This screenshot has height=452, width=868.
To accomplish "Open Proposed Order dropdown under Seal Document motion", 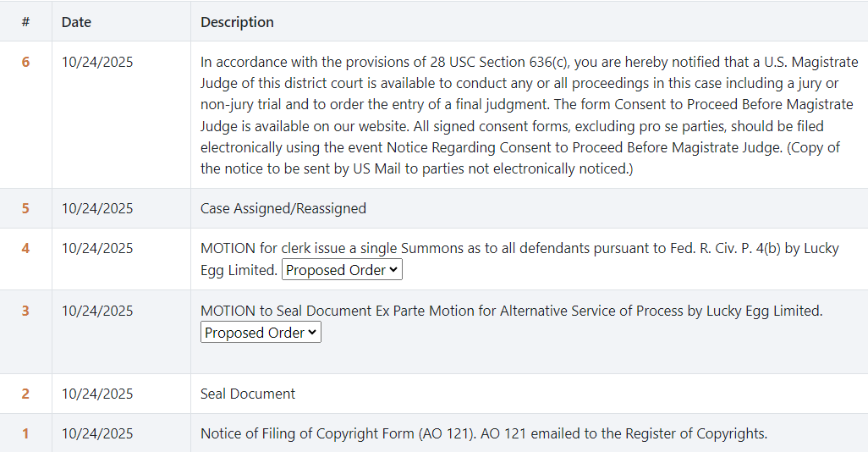I will (261, 333).
